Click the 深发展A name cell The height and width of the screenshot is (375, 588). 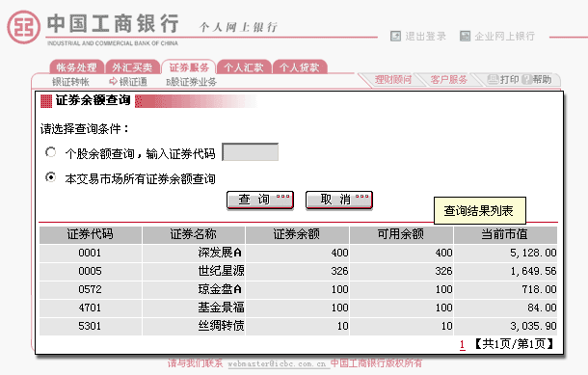tap(194, 253)
